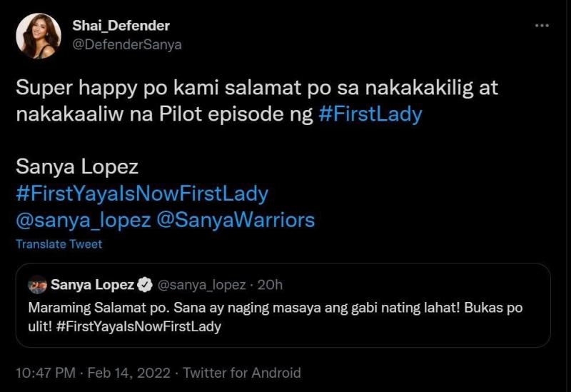Visit the @sanya_lopez mention in main tweet
571x392 pixels.
(x=83, y=219)
